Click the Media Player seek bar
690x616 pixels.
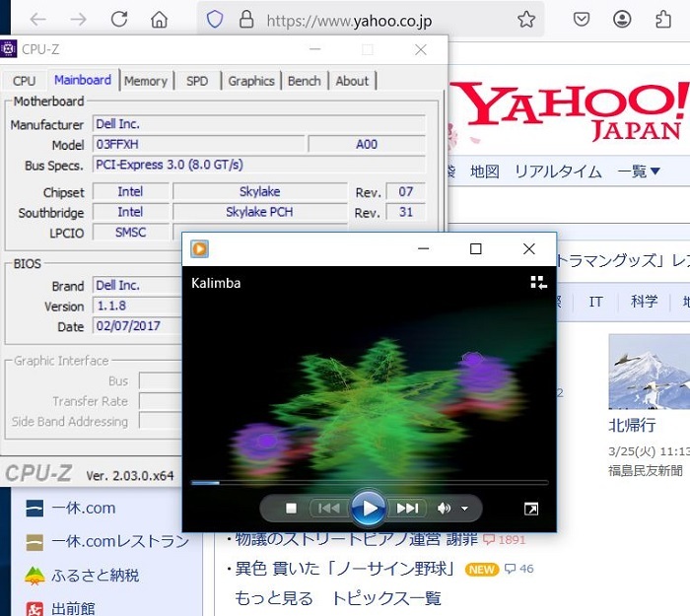click(x=370, y=483)
